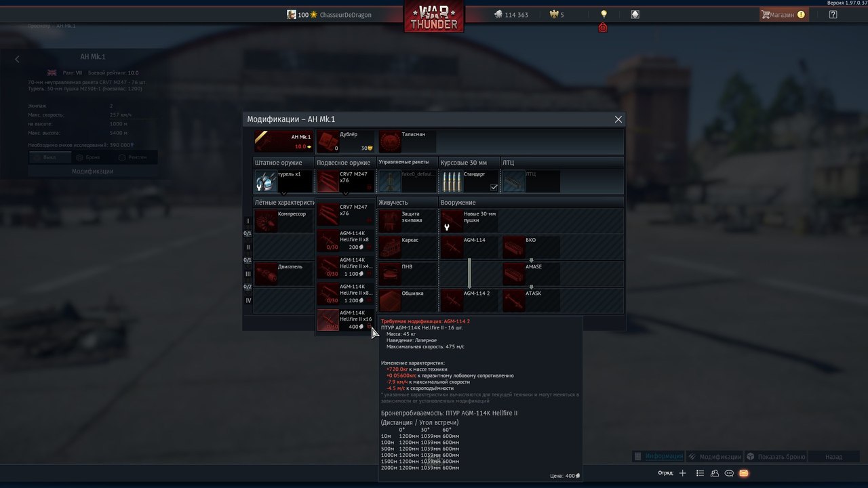This screenshot has height=488, width=868.
Task: Click the Подвесное оружие column header
Action: click(x=346, y=163)
